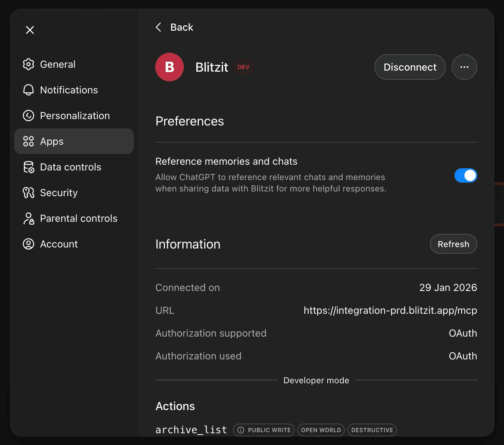Click the Account label
Screen dimensions: 504x445
point(59,244)
